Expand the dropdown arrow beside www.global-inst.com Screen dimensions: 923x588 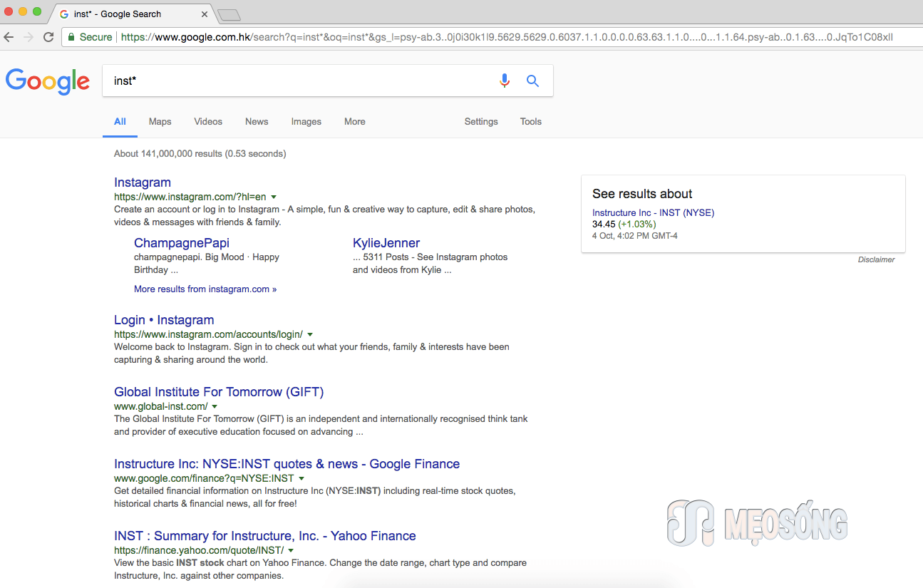tap(215, 406)
